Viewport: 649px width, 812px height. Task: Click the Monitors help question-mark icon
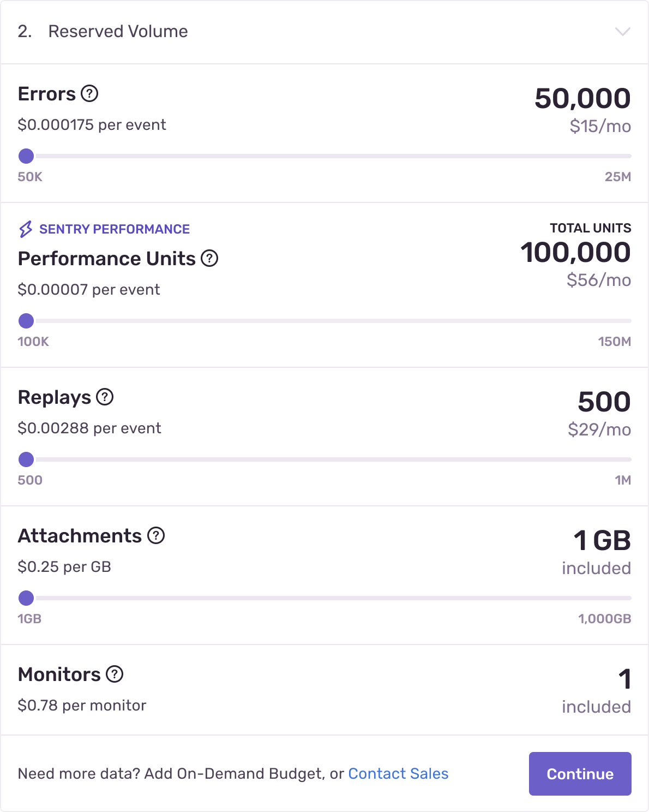coord(115,674)
